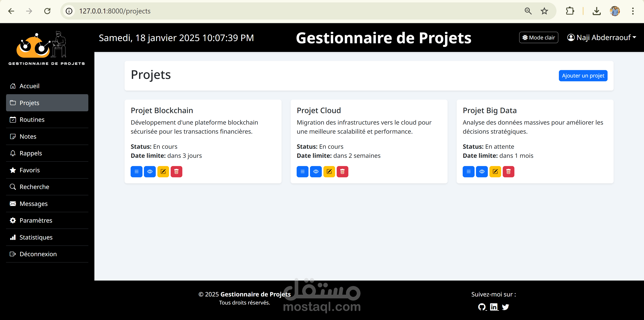Open Chrome three-dot menu
Viewport: 644px width, 320px height.
633,11
